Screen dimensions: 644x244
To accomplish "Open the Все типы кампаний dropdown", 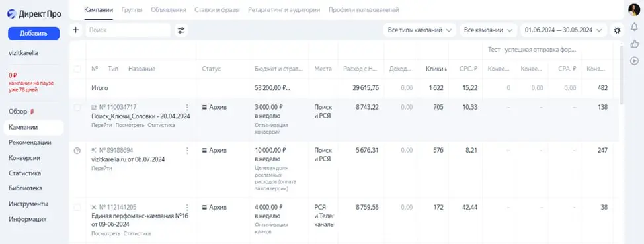I will (x=420, y=30).
